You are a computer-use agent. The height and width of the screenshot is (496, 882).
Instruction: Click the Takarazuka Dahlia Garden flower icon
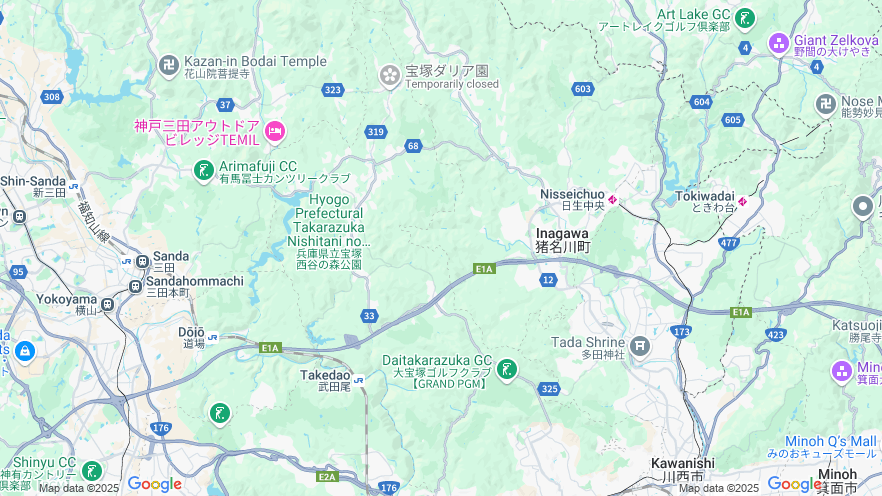[x=389, y=76]
